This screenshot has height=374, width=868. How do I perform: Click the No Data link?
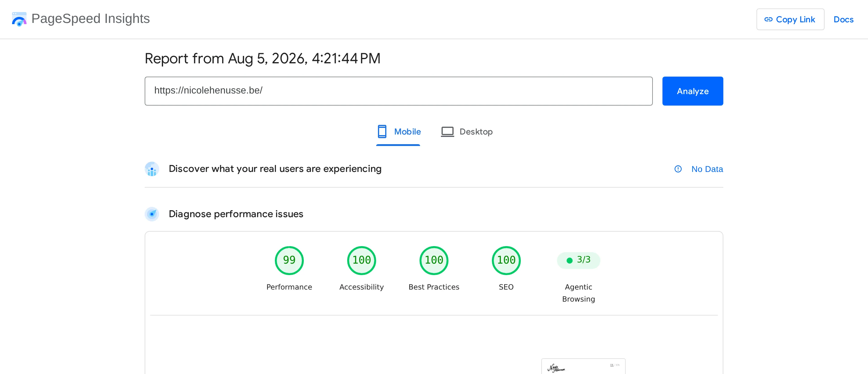pos(707,169)
